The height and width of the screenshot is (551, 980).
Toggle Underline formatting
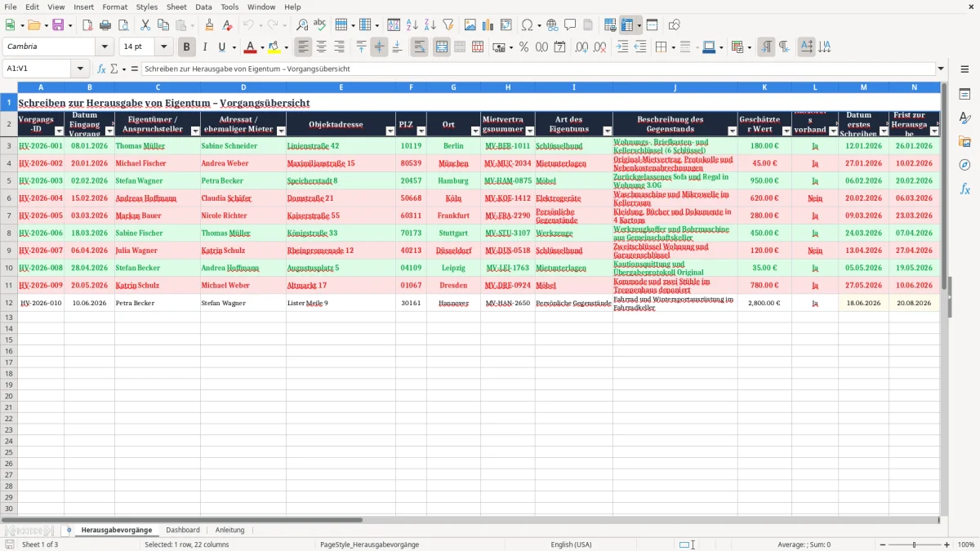point(221,47)
